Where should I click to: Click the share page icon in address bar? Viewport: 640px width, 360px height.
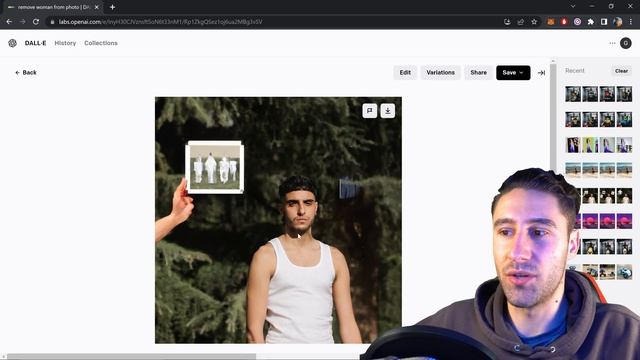click(521, 22)
